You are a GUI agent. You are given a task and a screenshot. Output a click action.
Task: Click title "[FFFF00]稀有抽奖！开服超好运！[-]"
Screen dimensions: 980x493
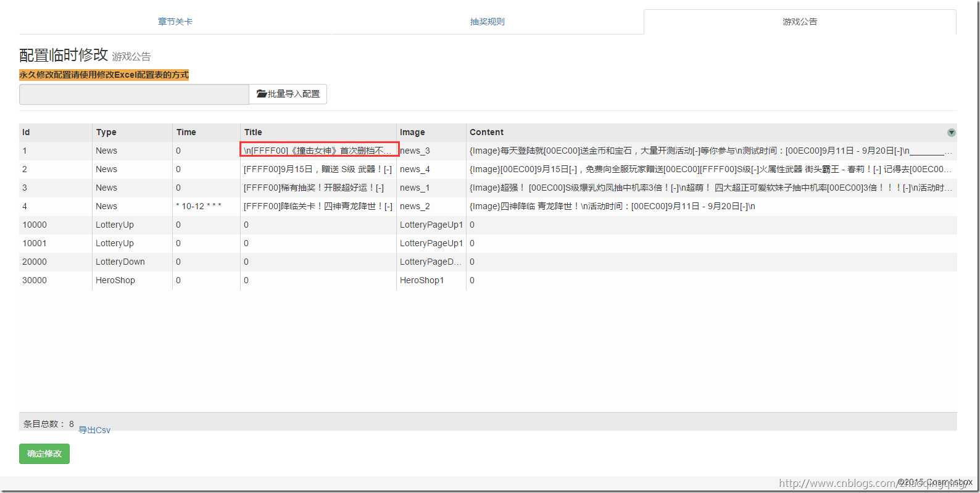318,188
